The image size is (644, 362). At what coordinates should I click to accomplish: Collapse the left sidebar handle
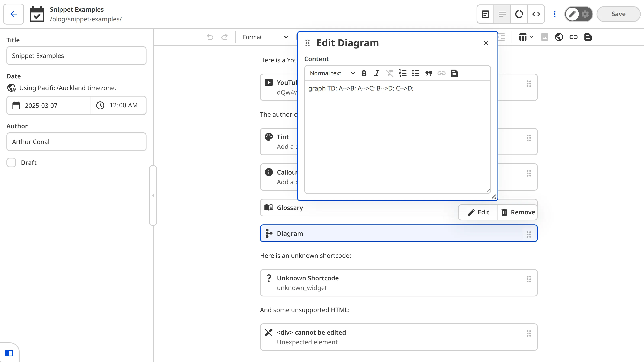[153, 195]
